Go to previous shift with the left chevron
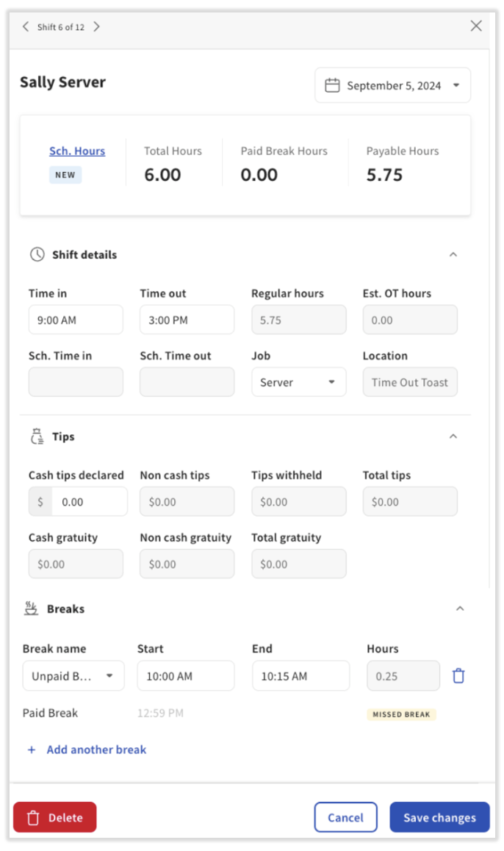 [25, 26]
